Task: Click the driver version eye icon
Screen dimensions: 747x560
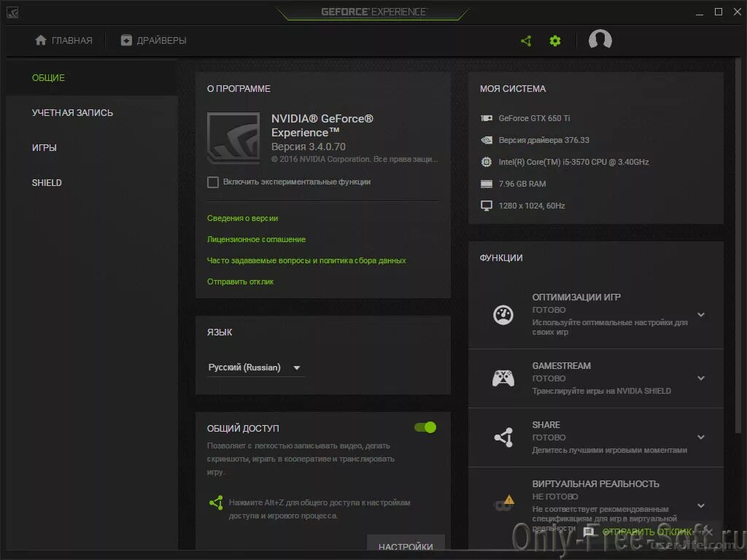Action: pyautogui.click(x=487, y=140)
